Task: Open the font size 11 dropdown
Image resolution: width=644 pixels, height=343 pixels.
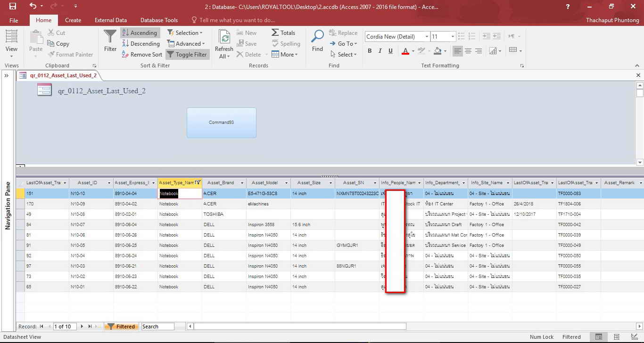Action: 453,37
